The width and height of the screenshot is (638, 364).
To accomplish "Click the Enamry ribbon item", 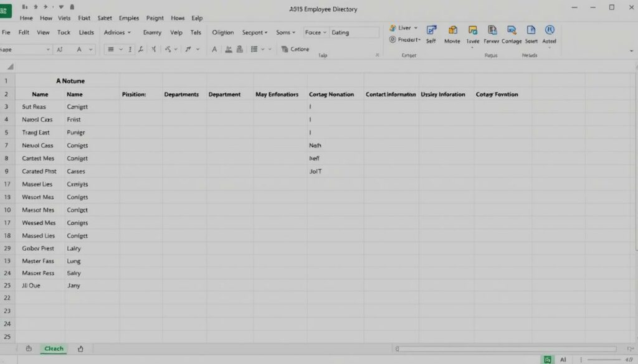I will pos(152,32).
